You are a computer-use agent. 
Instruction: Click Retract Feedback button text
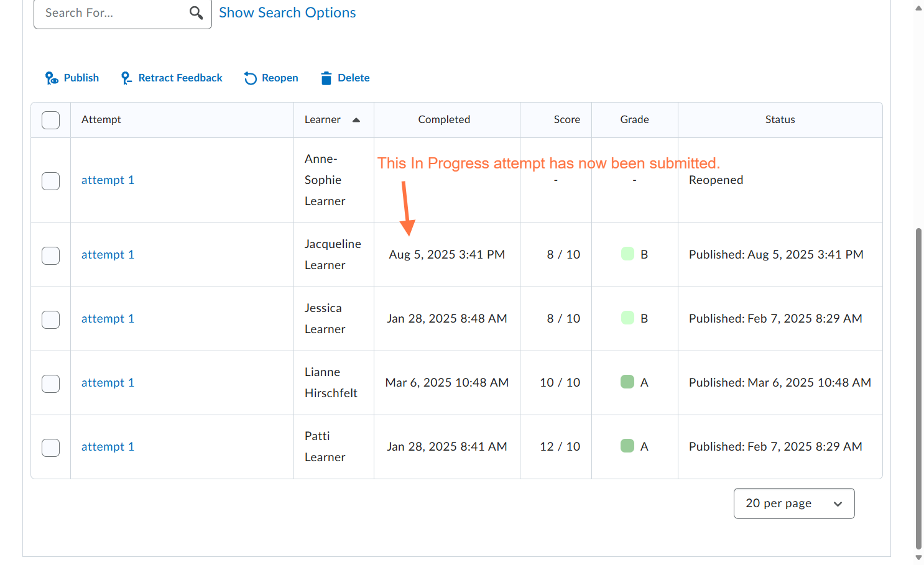180,78
